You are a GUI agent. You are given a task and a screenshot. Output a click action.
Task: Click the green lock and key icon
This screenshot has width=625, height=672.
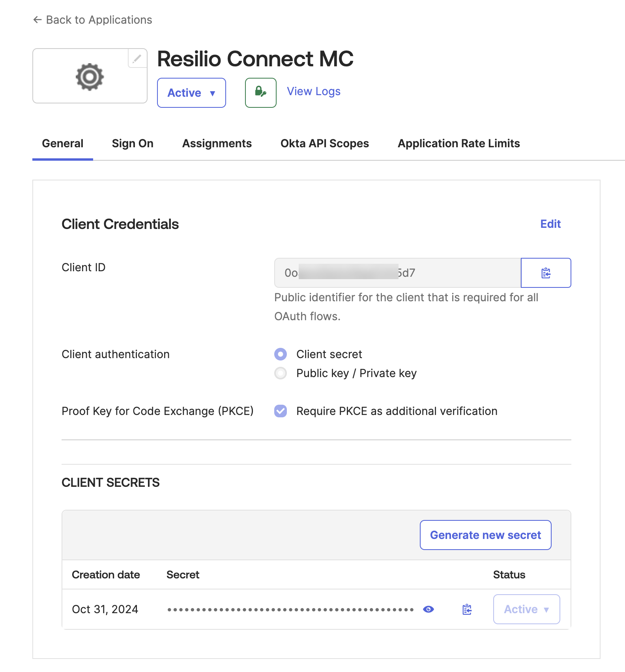pyautogui.click(x=260, y=92)
